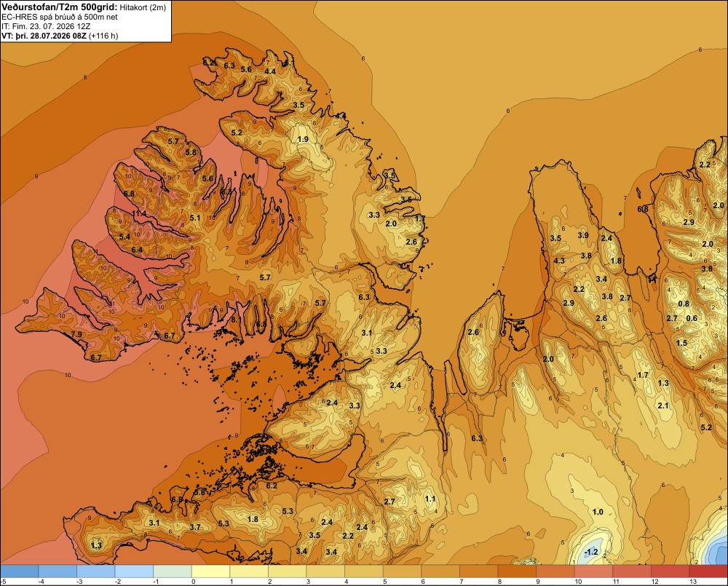Viewport: 728px width, 586px height.
Task: Click the legend swatch between -1 and 0
Action: [x=173, y=571]
